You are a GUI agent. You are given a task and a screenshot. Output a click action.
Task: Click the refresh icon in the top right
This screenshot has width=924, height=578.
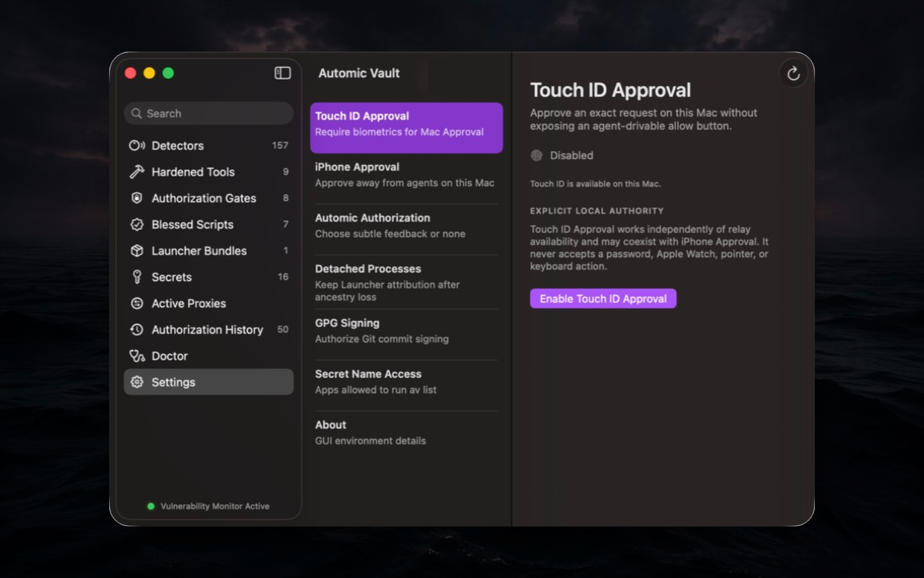tap(794, 74)
